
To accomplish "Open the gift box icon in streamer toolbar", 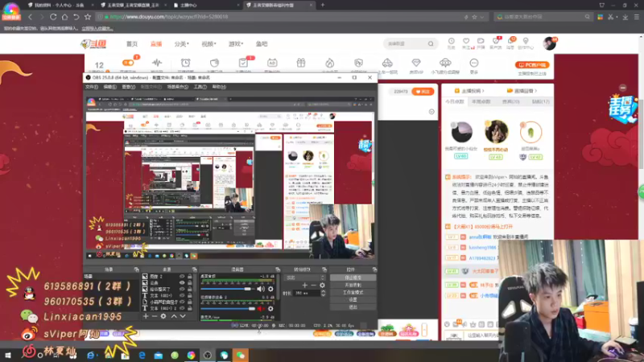I will 300,63.
